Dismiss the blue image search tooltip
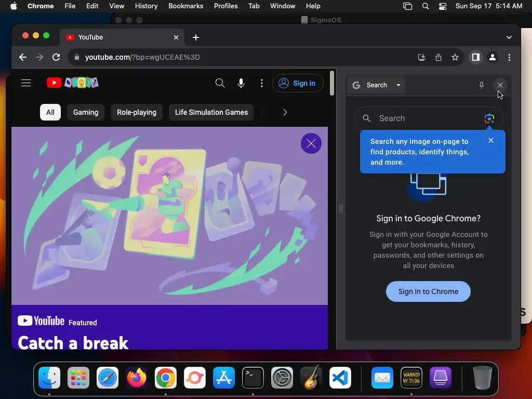 [x=491, y=140]
